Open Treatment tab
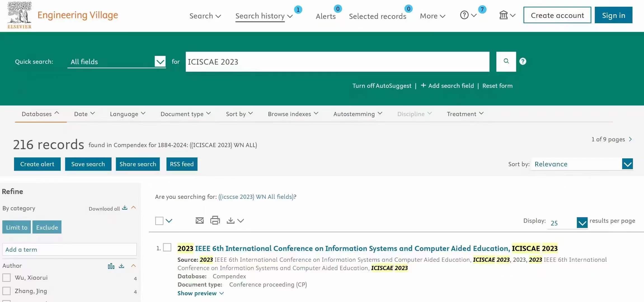This screenshot has height=302, width=644. click(x=465, y=114)
